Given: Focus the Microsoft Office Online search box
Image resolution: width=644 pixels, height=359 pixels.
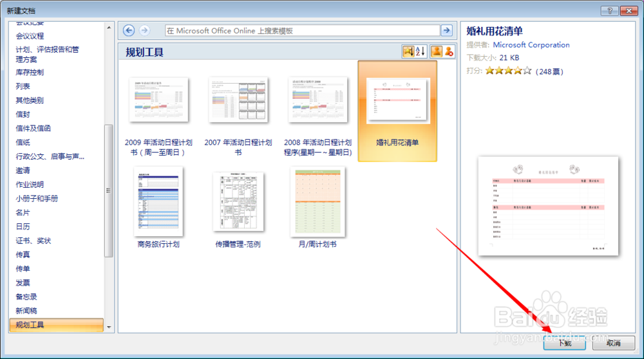Looking at the screenshot, I should [302, 31].
